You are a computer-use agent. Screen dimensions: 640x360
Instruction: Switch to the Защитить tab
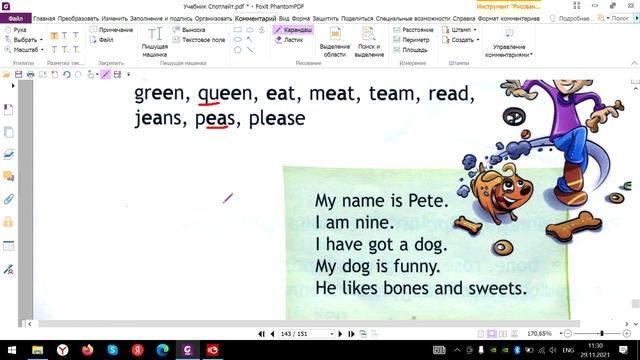[x=326, y=18]
